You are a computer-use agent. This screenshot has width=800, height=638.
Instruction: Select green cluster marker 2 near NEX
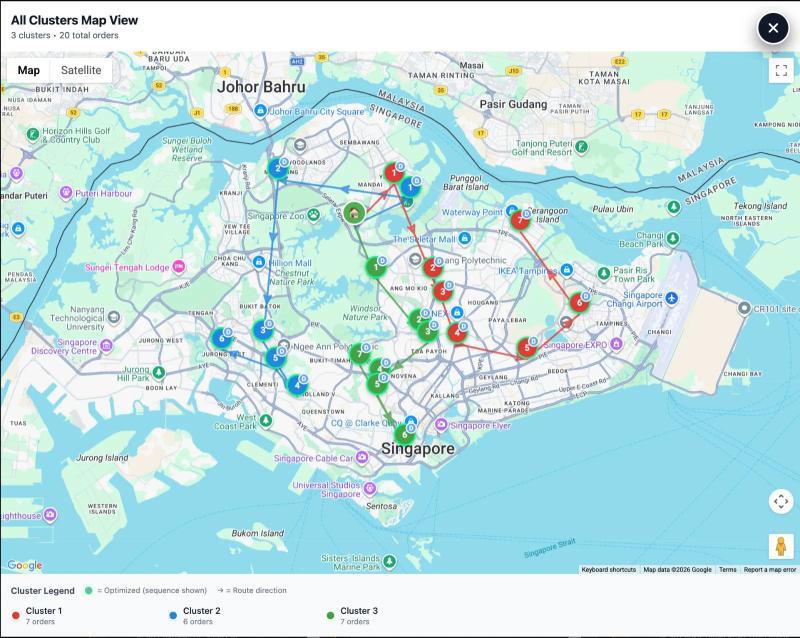tap(419, 320)
